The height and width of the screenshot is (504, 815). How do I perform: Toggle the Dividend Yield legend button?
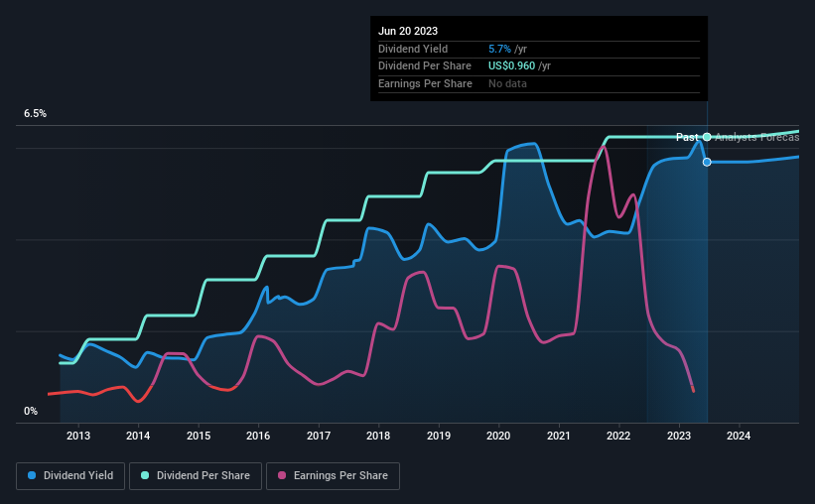(x=70, y=476)
